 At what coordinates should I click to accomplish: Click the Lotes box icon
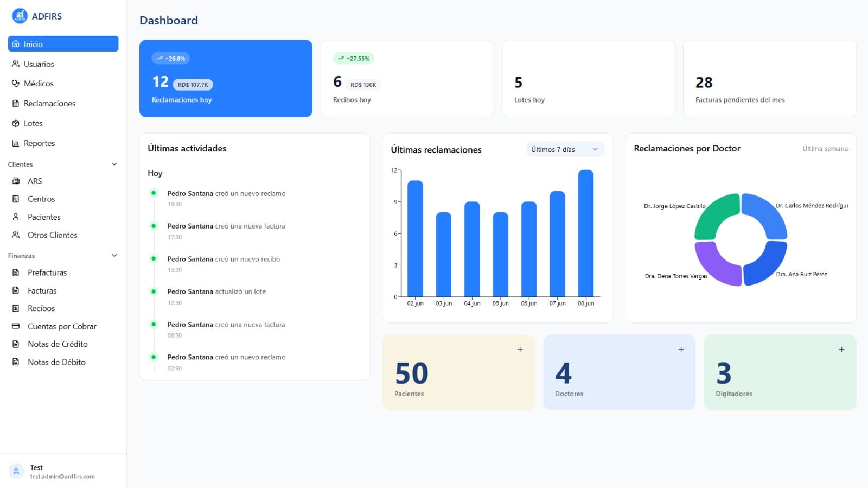[16, 123]
